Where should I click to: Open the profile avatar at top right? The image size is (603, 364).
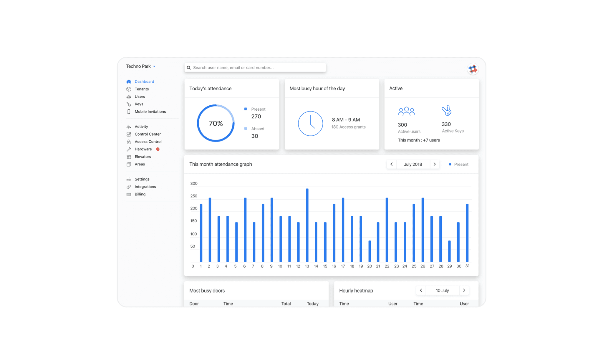click(473, 69)
